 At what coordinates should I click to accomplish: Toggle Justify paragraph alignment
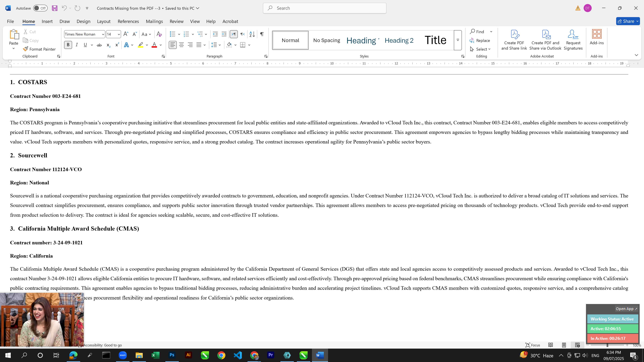pyautogui.click(x=199, y=45)
